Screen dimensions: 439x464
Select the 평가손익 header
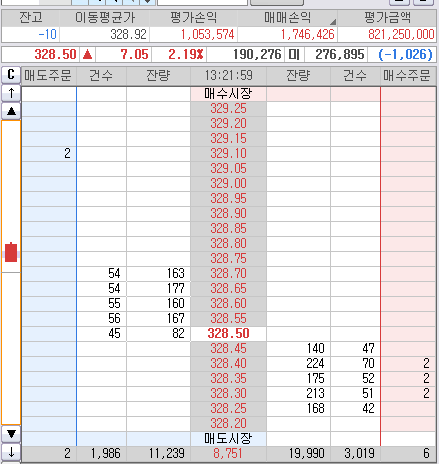coord(193,18)
